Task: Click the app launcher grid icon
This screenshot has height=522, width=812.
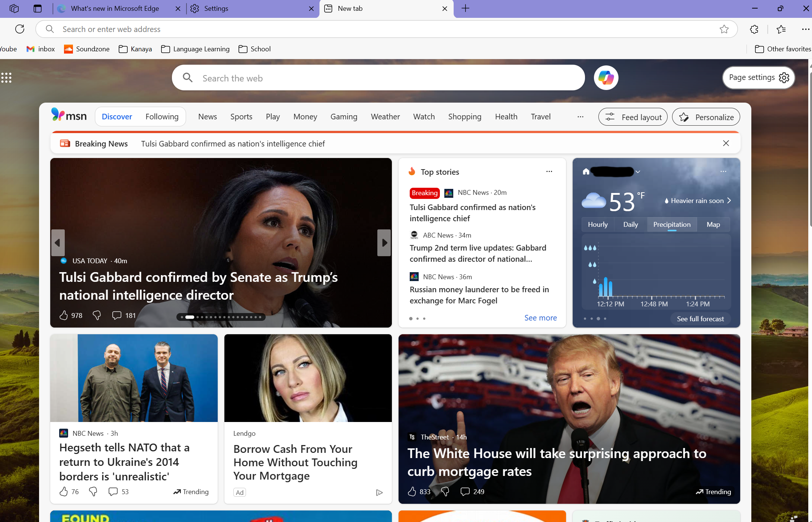Action: point(7,78)
